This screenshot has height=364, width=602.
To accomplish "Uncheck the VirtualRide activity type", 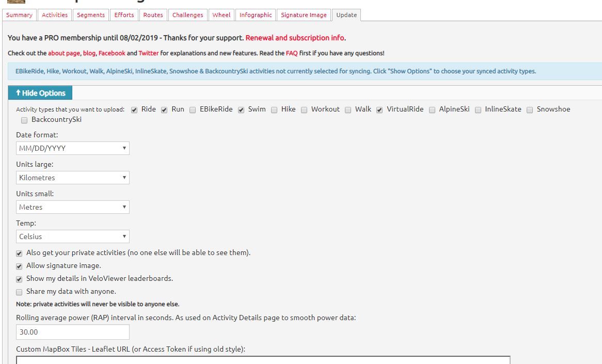I will [379, 110].
